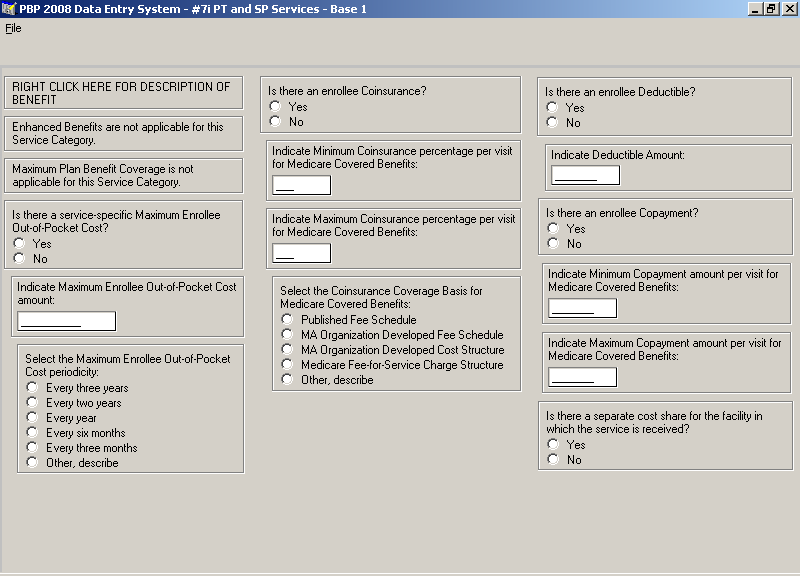Click the Maximum Enrollee Out-of-Pocket Cost amount field

point(67,321)
